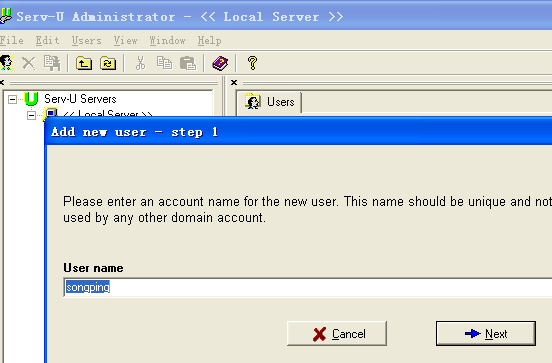This screenshot has width=552, height=363.
Task: Open the Edit menu
Action: coord(47,40)
